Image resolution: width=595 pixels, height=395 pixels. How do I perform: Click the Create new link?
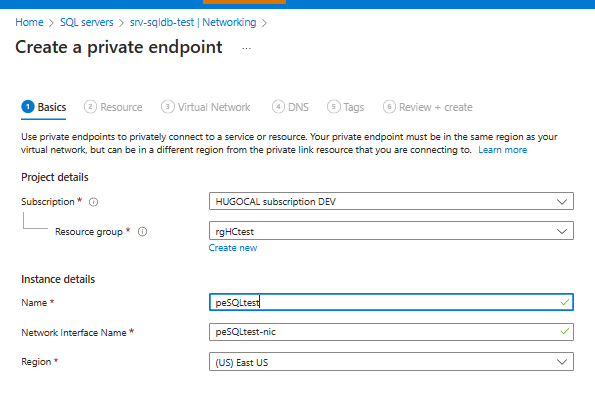point(233,248)
